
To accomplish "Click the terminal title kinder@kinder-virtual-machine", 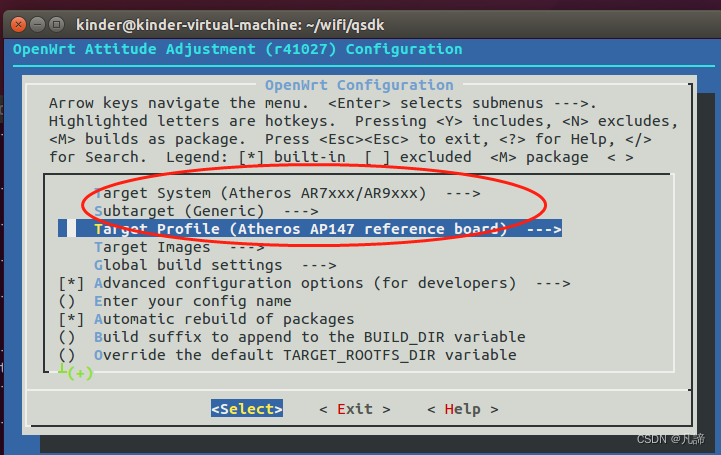I will pos(230,25).
